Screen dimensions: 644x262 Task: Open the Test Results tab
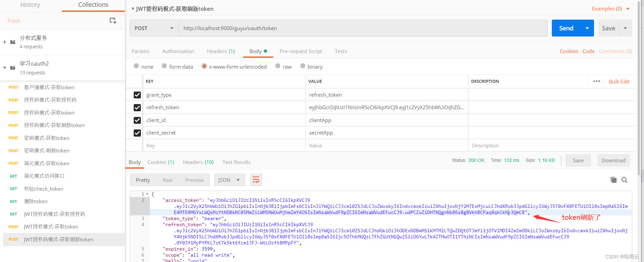pyautogui.click(x=236, y=162)
